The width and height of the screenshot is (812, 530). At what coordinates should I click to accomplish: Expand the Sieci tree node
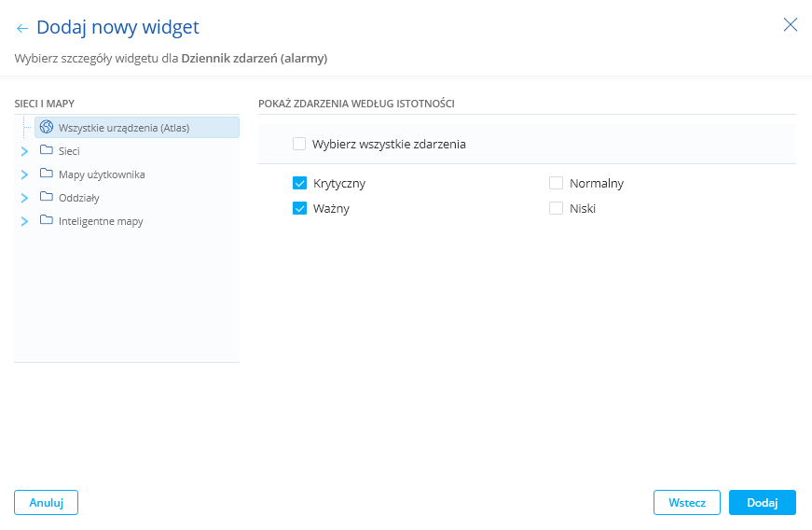[24, 150]
